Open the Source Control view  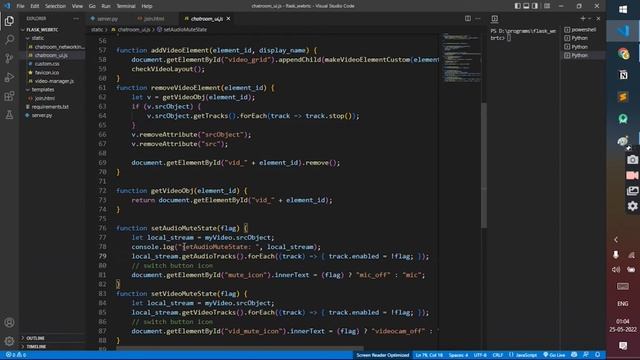(9, 58)
